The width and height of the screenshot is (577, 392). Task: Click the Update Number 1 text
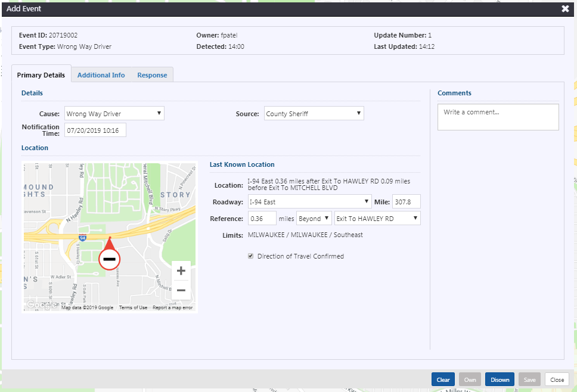tap(402, 35)
